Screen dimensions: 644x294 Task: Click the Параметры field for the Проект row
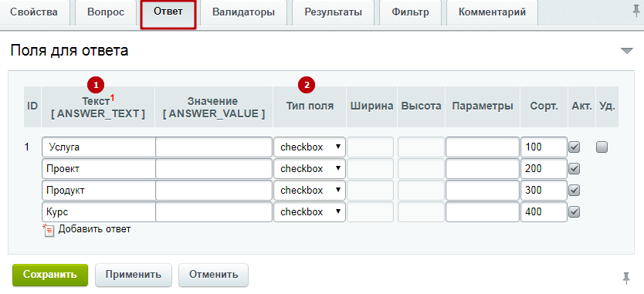click(483, 169)
